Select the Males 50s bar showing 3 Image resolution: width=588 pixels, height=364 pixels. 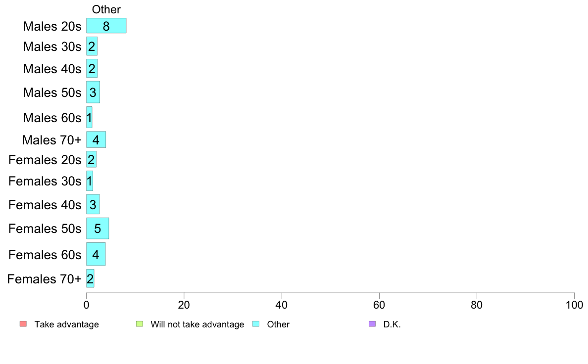(93, 92)
